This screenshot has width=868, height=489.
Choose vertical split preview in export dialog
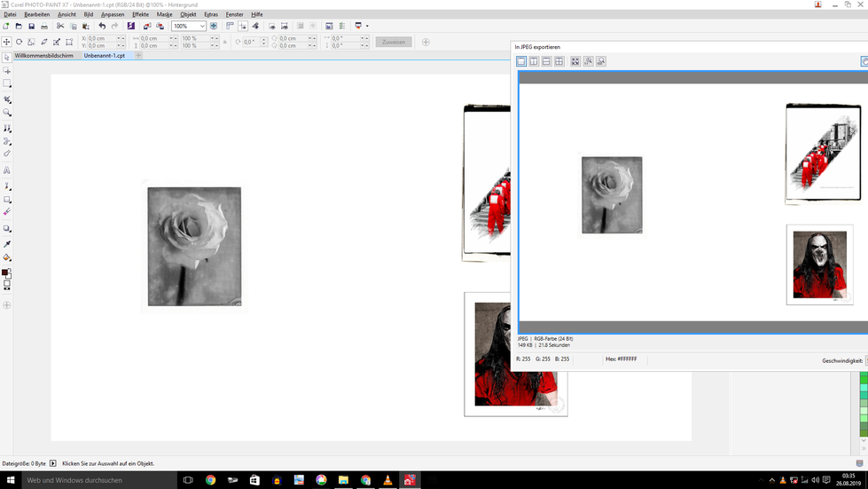pyautogui.click(x=534, y=61)
